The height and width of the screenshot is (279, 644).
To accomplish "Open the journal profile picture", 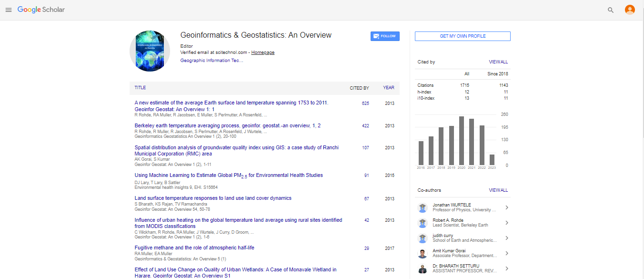I will pos(150,51).
